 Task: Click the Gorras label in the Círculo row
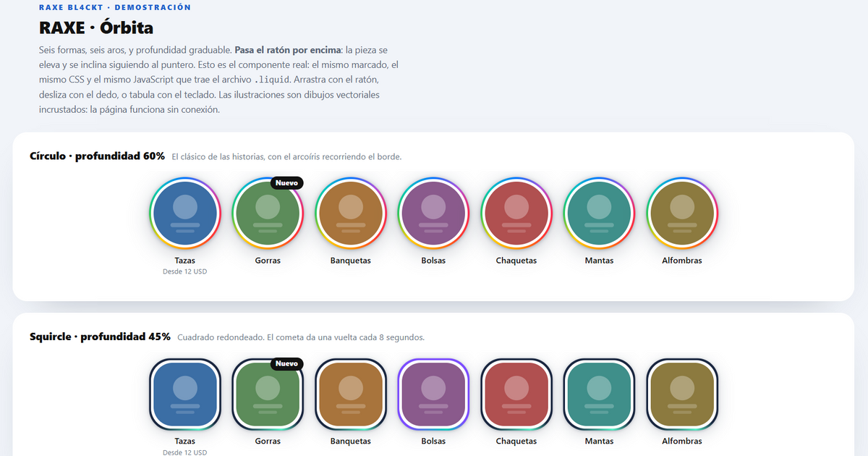pyautogui.click(x=268, y=261)
